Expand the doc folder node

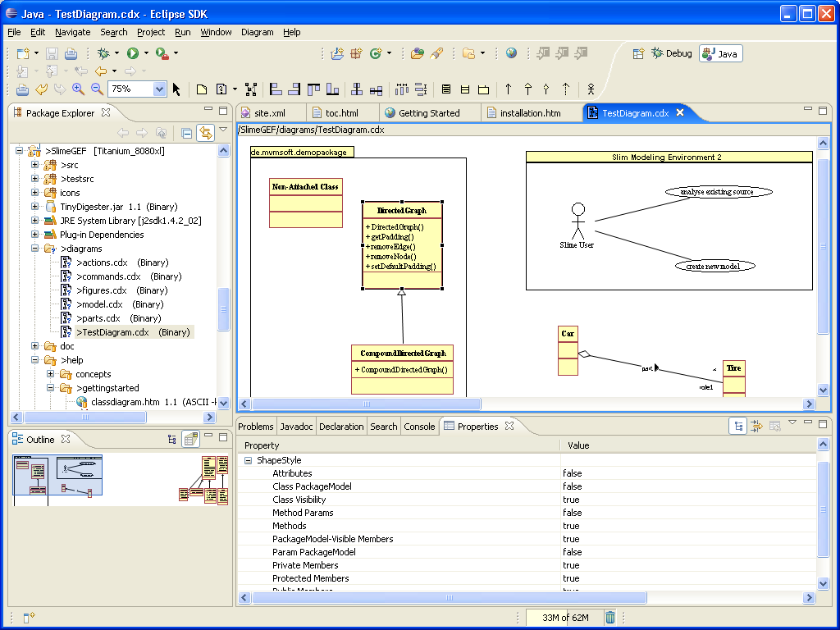(34, 346)
